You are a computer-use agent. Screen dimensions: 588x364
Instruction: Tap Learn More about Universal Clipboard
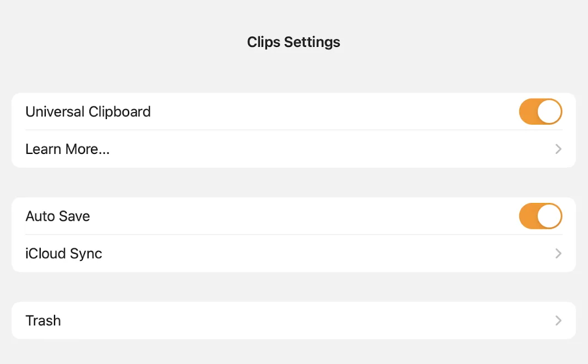click(x=67, y=149)
